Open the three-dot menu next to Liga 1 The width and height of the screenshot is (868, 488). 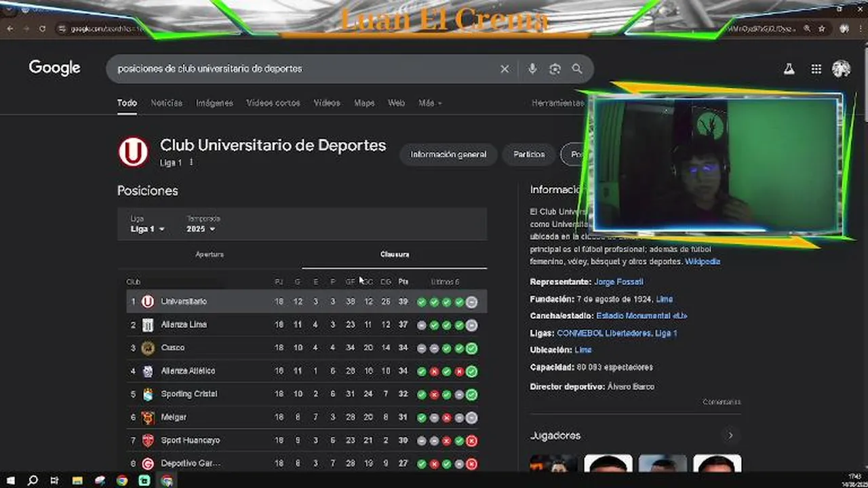[x=191, y=163]
